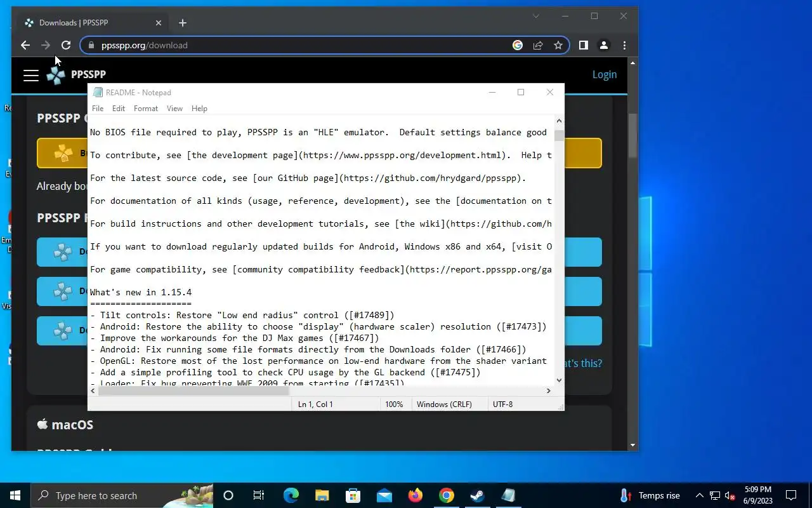The image size is (812, 508).
Task: Click the muted volume tray icon
Action: 730,495
